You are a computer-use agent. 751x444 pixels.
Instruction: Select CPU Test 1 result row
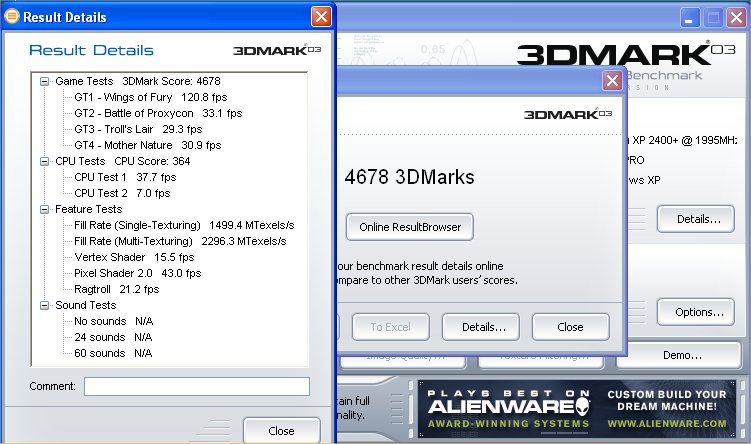click(x=125, y=177)
